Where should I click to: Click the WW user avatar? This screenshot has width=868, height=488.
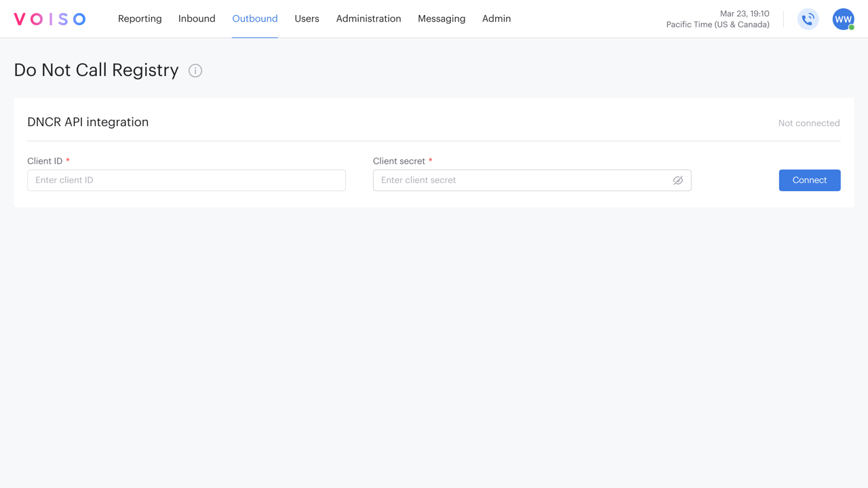pos(843,19)
